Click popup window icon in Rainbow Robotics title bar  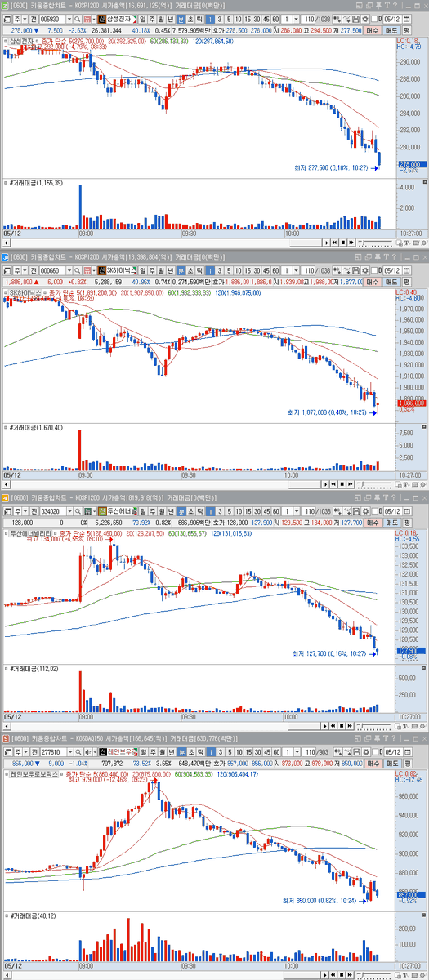pyautogui.click(x=357, y=738)
